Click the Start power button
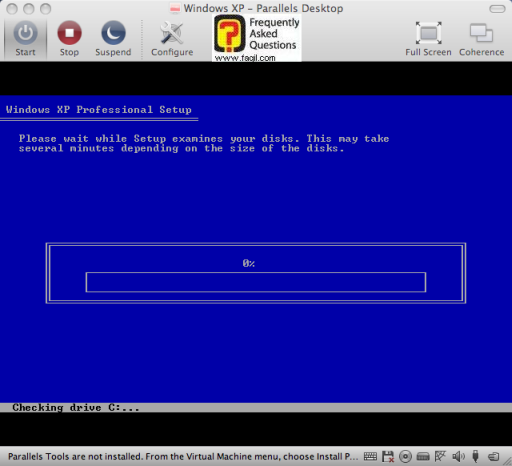512x466 pixels. [x=25, y=38]
